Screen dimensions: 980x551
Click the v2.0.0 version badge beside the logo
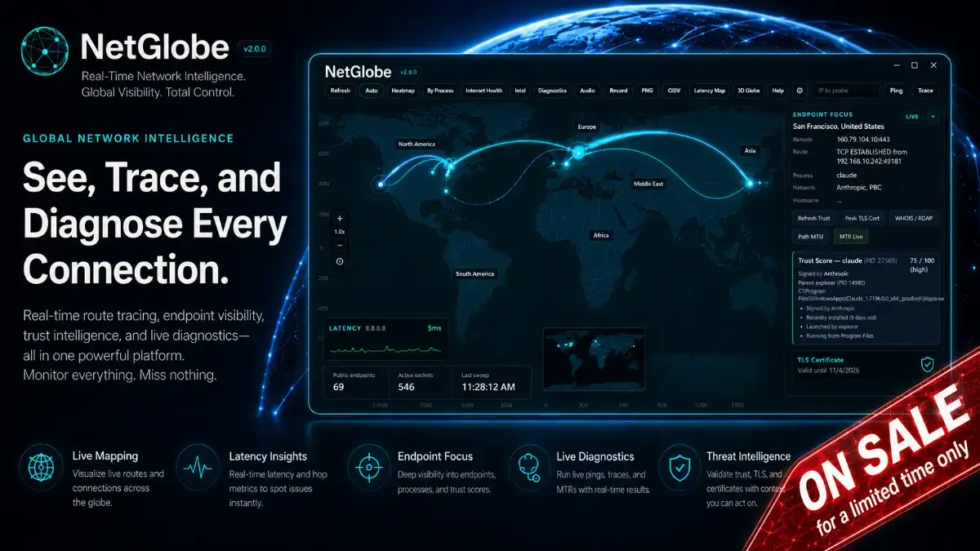pyautogui.click(x=255, y=49)
